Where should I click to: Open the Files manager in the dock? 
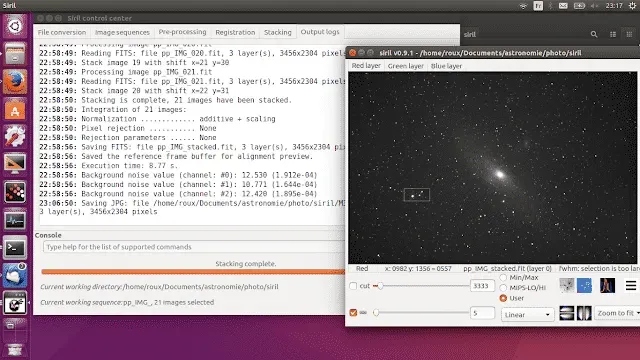point(15,53)
